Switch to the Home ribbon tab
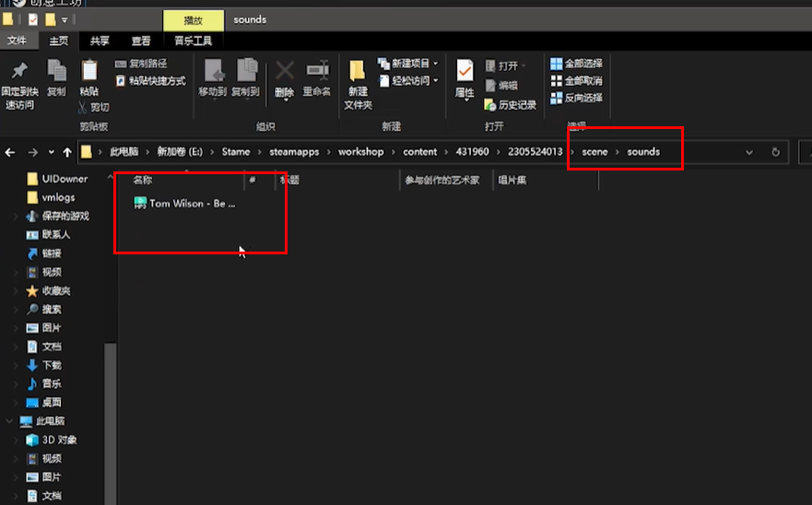Image resolution: width=812 pixels, height=505 pixels. tap(58, 41)
